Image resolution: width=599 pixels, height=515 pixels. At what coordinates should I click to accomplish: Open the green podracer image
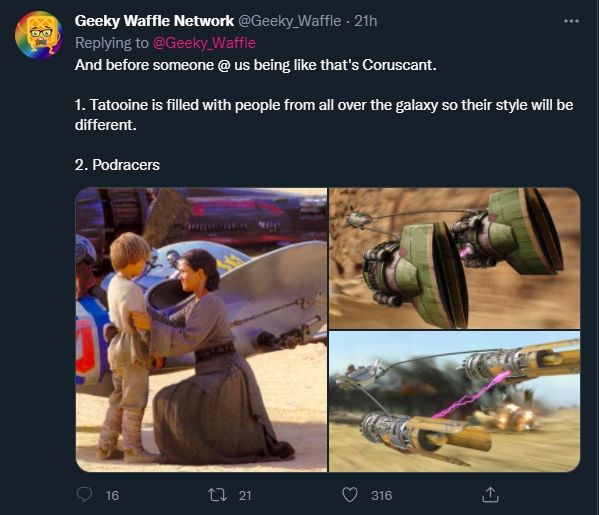(x=455, y=258)
